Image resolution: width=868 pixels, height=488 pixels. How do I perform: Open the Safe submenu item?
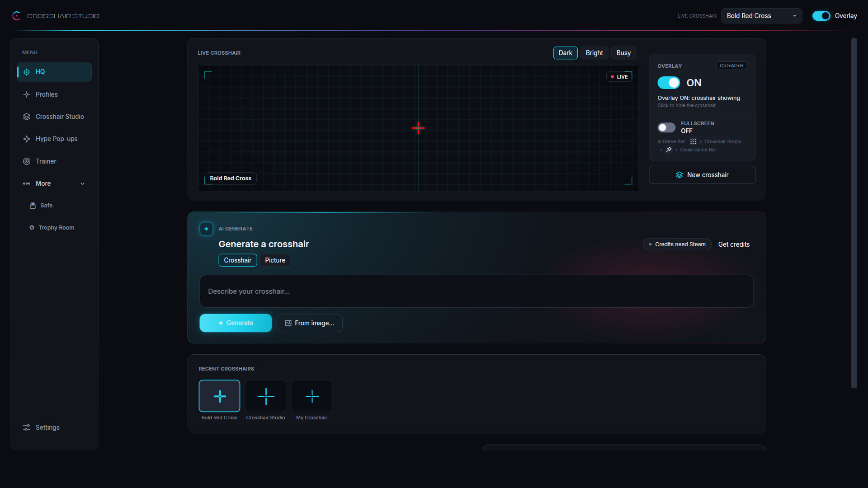click(x=54, y=206)
